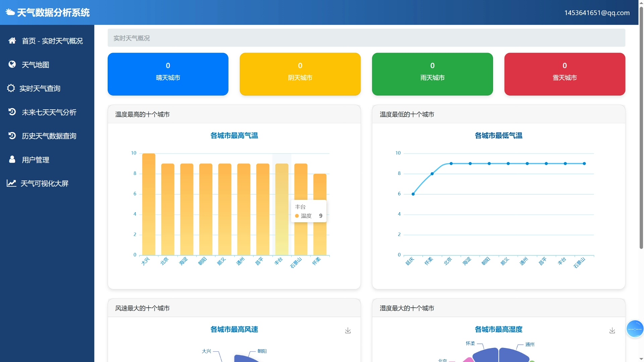Viewport: 644px width, 362px height.
Task: Click the blue 晴天城市 card
Action: (168, 74)
